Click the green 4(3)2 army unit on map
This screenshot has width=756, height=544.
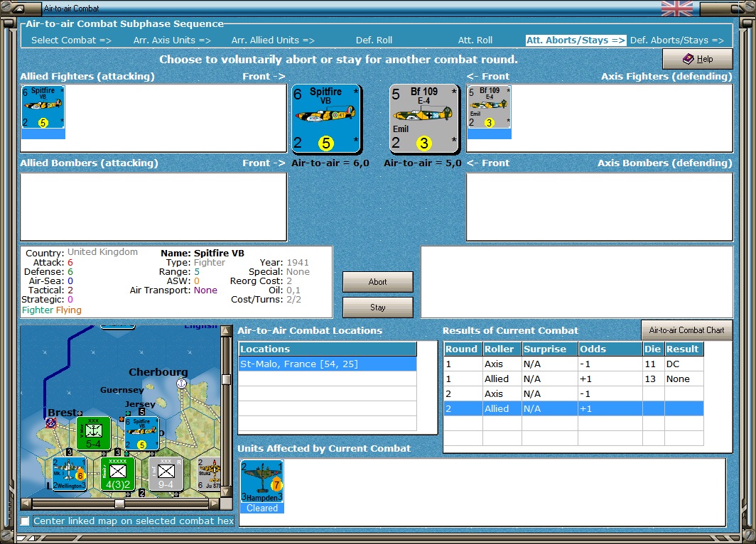tap(118, 474)
